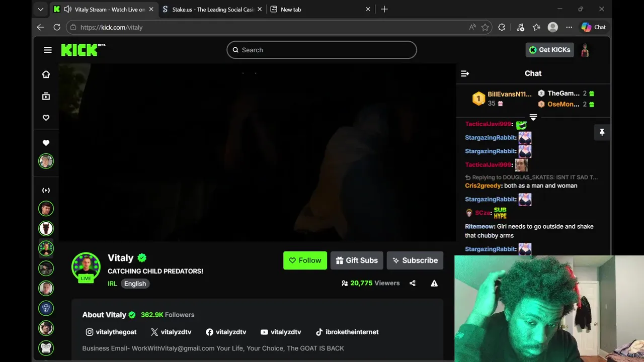
Task: Open user profile avatar in header
Action: (x=585, y=50)
